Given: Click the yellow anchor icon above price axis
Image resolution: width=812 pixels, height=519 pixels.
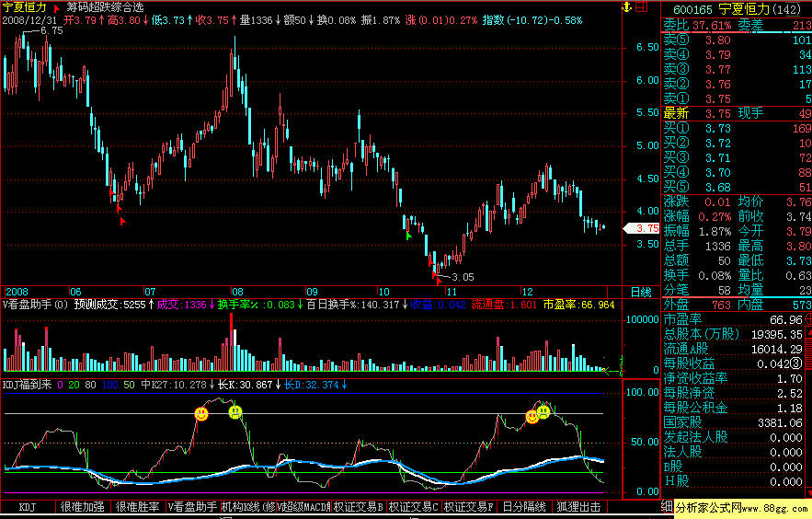Looking at the screenshot, I should 626,6.
